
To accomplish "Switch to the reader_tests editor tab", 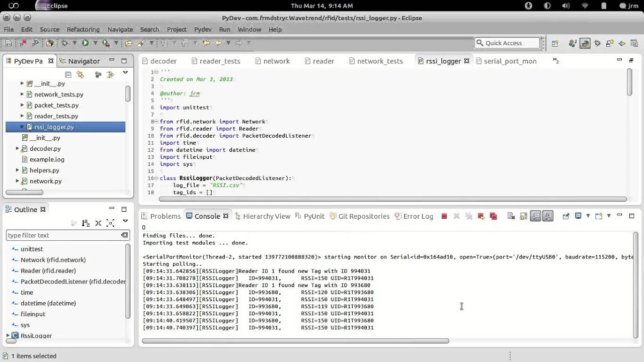I will tap(215, 61).
